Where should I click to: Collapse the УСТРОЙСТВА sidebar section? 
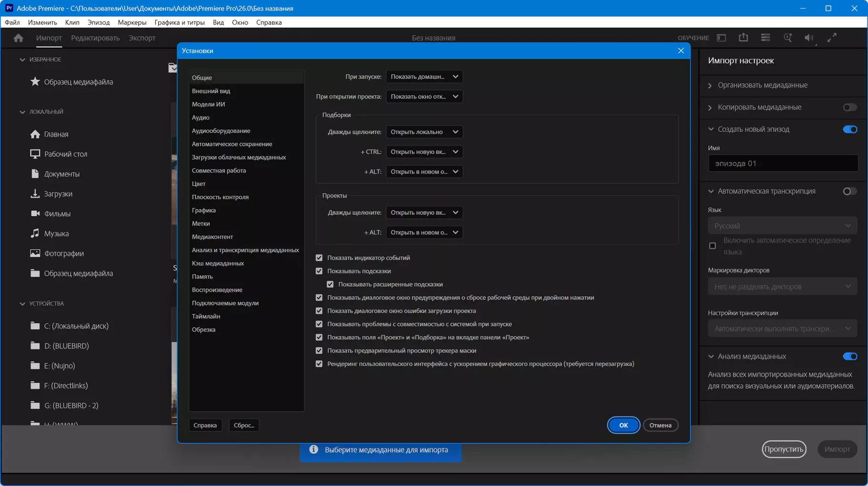(x=22, y=304)
